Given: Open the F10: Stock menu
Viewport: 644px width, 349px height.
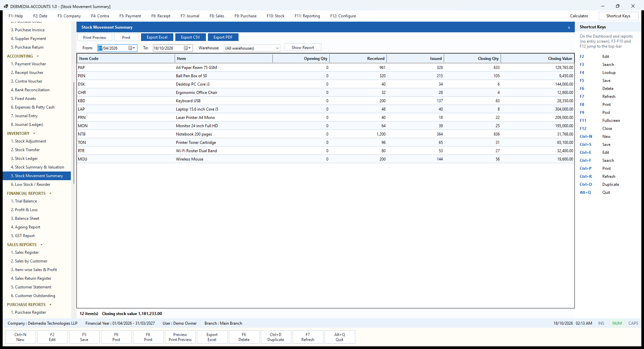Looking at the screenshot, I should tap(275, 16).
